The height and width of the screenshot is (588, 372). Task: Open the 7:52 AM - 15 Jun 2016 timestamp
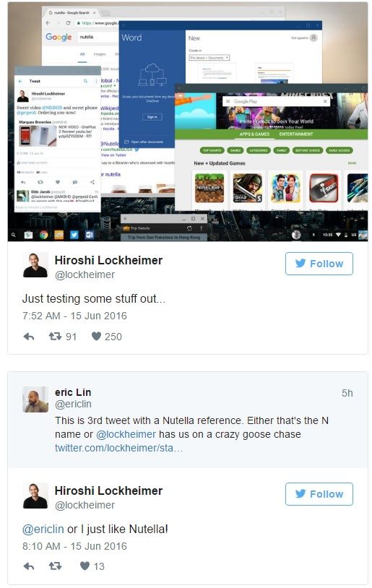tap(74, 316)
